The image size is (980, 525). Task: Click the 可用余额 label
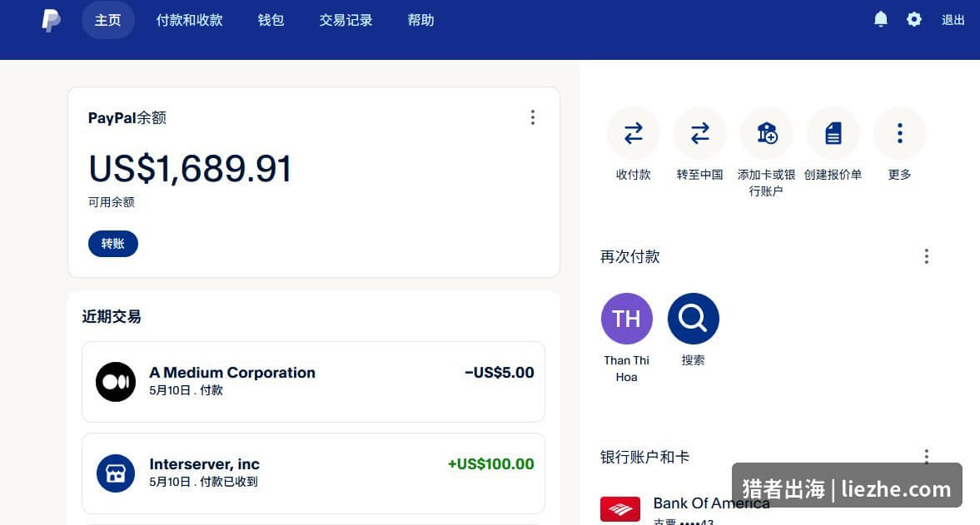click(x=112, y=202)
